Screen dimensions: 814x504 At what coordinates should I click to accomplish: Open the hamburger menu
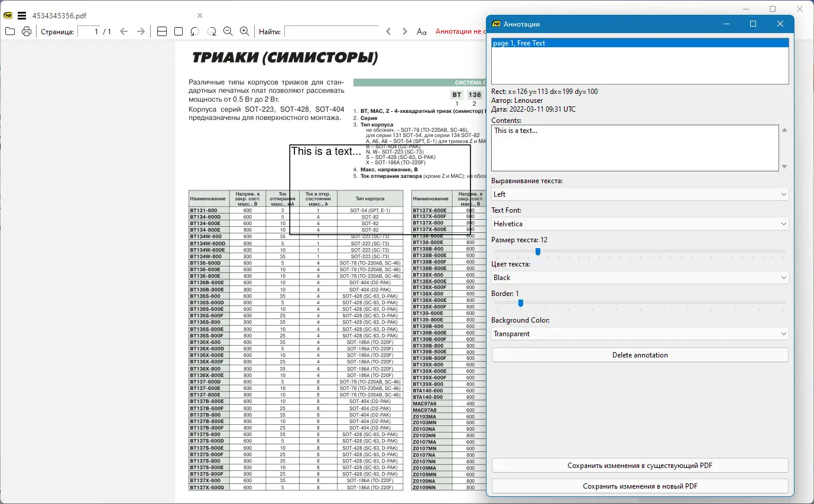tap(22, 15)
